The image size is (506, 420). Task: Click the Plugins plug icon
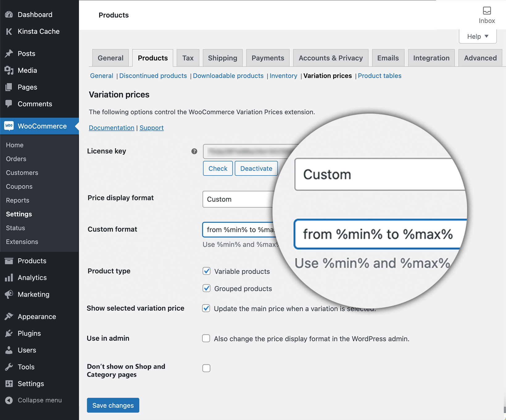pyautogui.click(x=9, y=333)
